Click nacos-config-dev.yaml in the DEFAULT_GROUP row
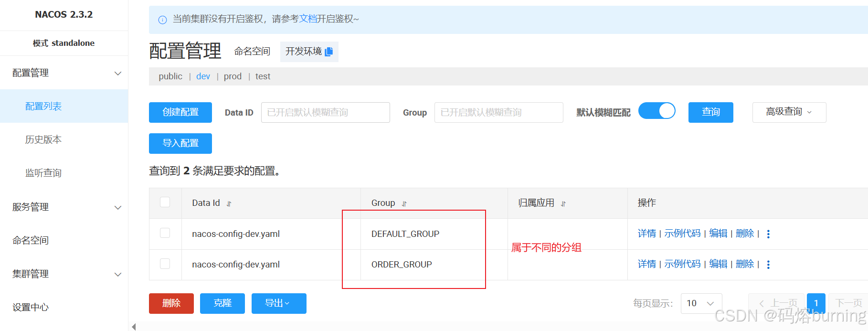The image size is (868, 331). [236, 234]
